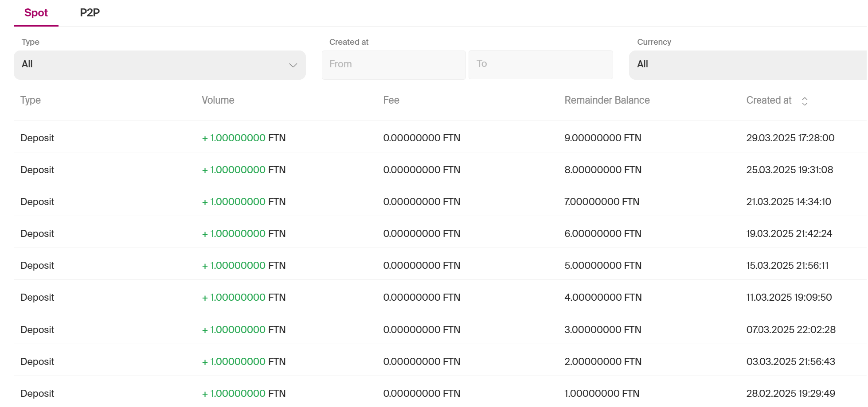Click the 4.00000000 FTN remainder balance
This screenshot has width=868, height=407.
coord(603,298)
